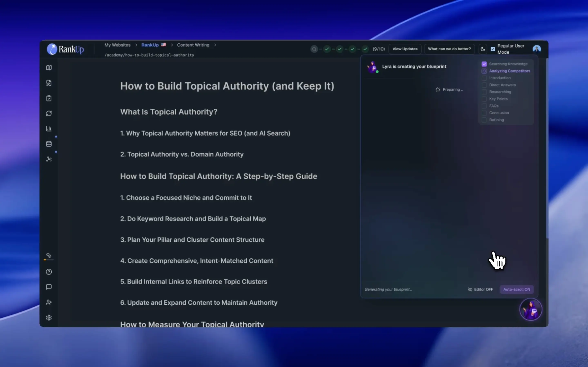Uncheck the Regular User Mode checkbox

tap(493, 49)
